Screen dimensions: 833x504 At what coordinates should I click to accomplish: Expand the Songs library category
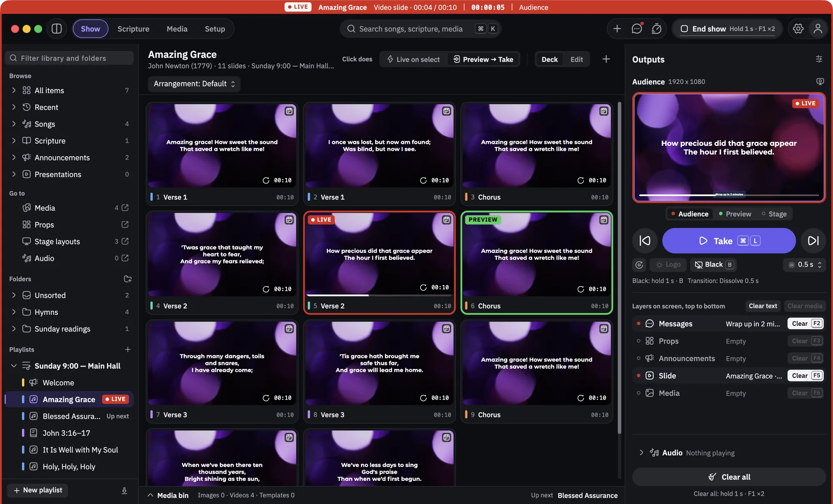14,124
